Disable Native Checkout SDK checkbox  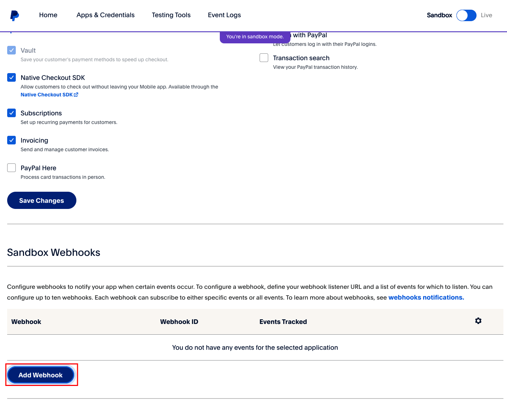(11, 77)
